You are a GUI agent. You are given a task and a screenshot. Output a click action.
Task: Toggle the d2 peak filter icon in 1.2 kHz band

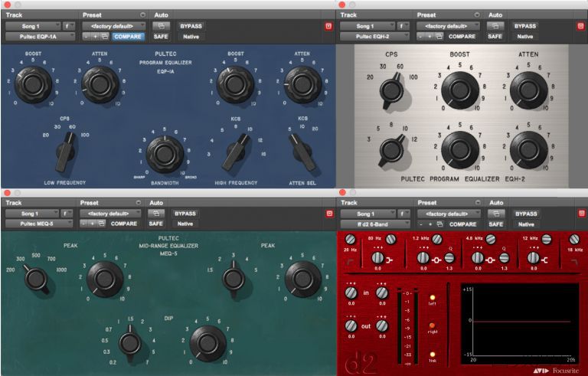[436, 260]
